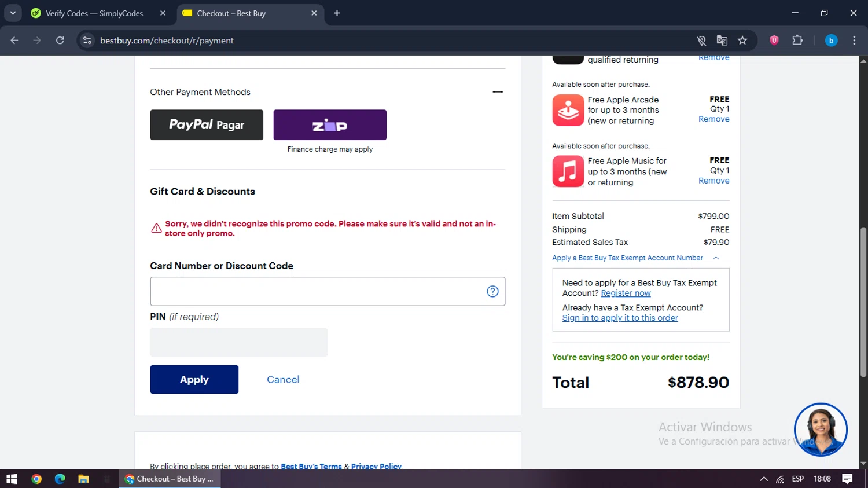Close the Checkout Best Buy tab
The width and height of the screenshot is (868, 488).
coord(314,13)
